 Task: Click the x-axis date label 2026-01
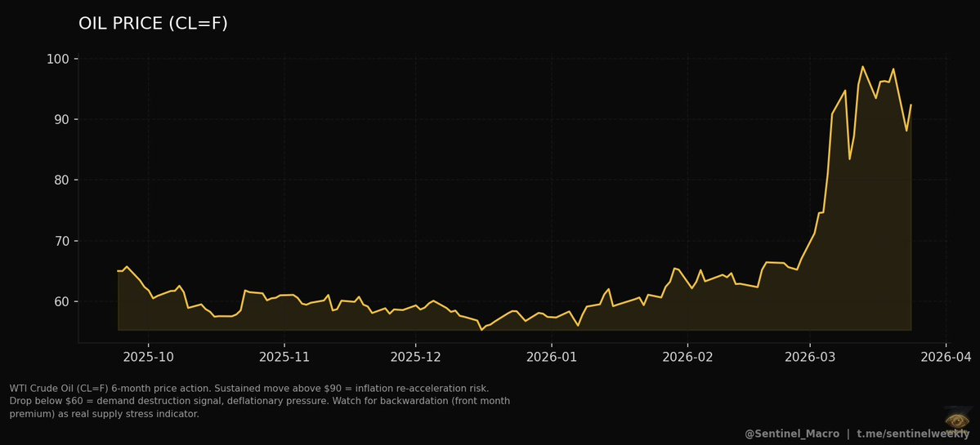pos(552,357)
